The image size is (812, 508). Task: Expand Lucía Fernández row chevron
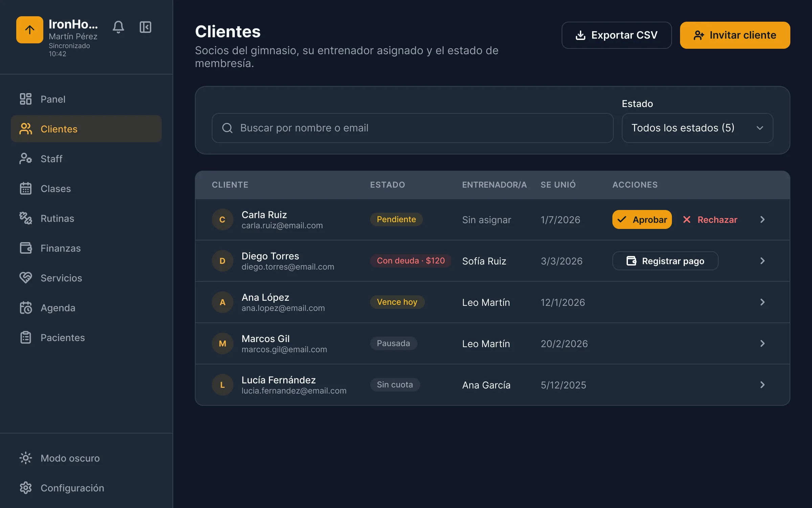click(763, 385)
